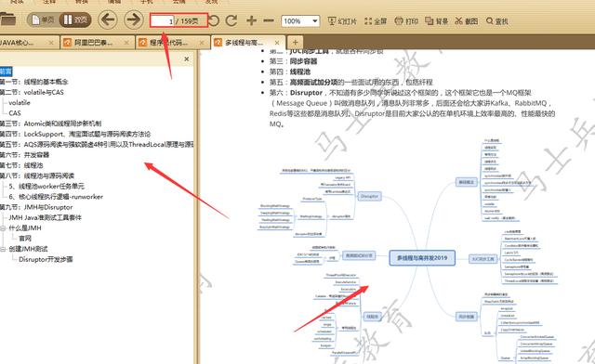Change the background 背景
Image resolution: width=595 pixels, height=364 pixels.
(436, 21)
